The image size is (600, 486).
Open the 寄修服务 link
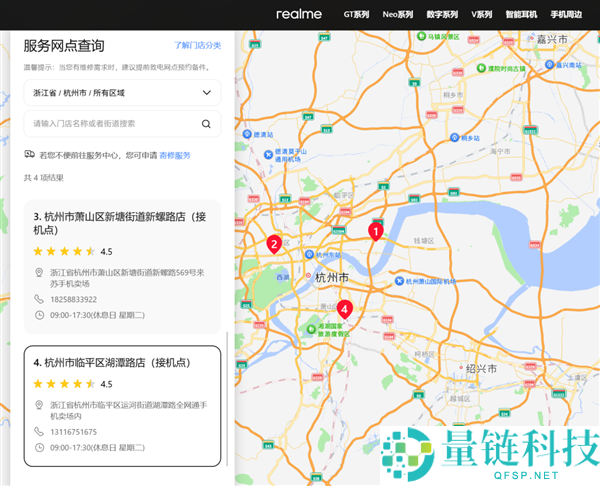click(175, 155)
